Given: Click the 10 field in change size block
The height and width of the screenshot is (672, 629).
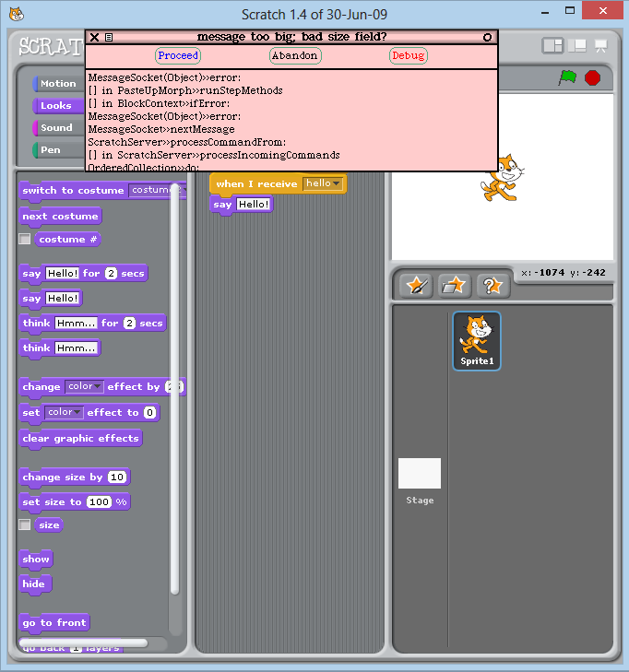Looking at the screenshot, I should point(117,477).
